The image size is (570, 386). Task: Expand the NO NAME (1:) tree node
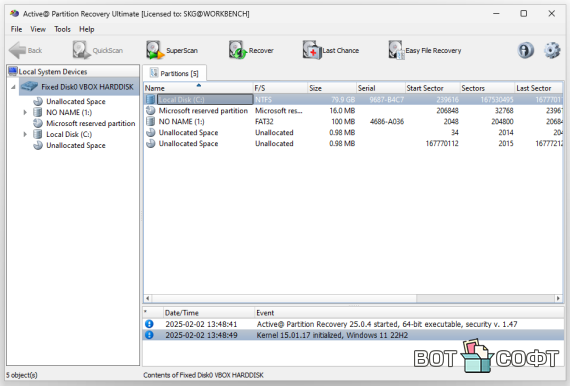[x=25, y=112]
